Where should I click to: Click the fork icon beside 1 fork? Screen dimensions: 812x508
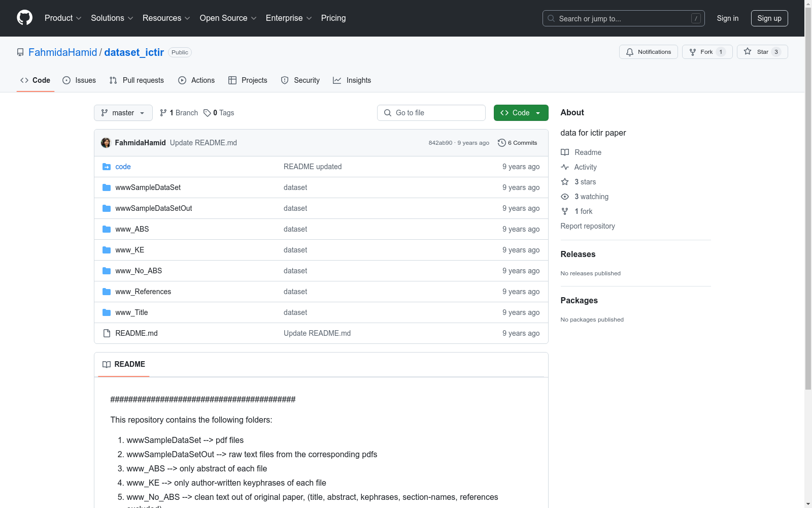click(x=565, y=211)
